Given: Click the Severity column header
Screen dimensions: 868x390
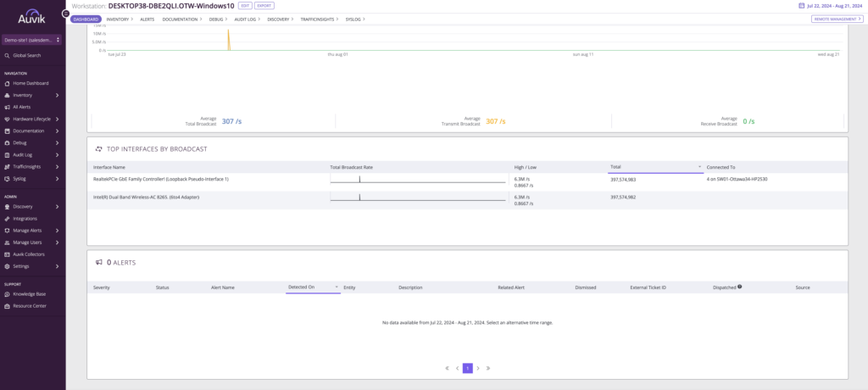Looking at the screenshot, I should (102, 287).
